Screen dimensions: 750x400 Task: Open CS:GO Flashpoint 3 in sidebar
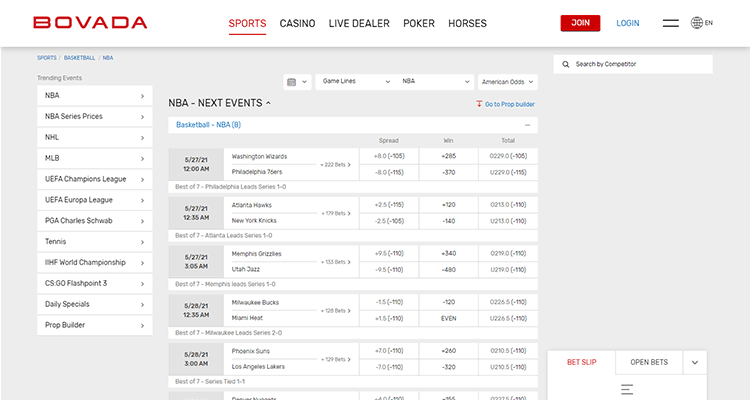pos(95,283)
